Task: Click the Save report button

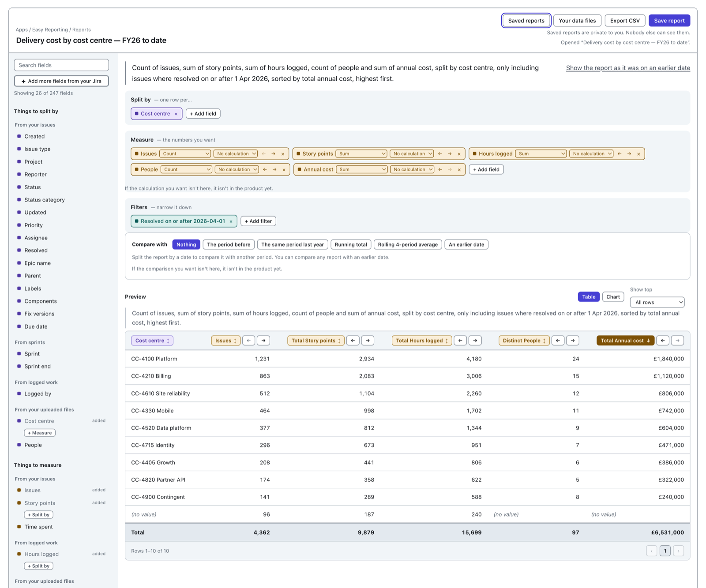Action: pyautogui.click(x=669, y=21)
